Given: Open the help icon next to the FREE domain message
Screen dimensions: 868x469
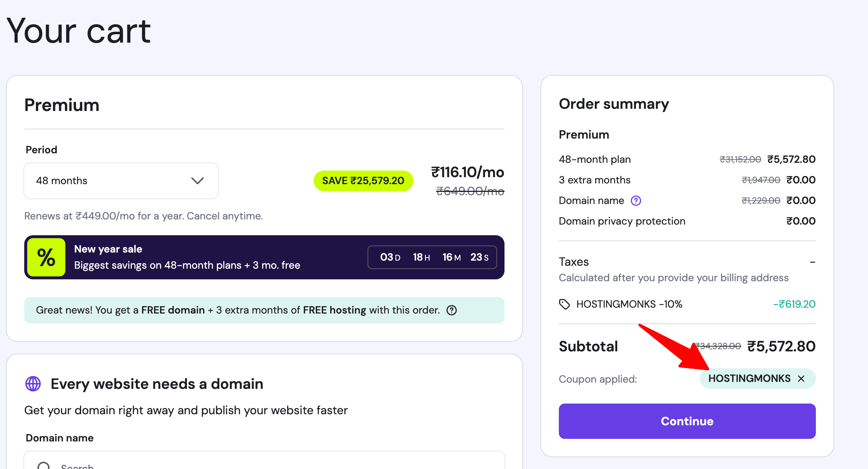Looking at the screenshot, I should tap(451, 310).
